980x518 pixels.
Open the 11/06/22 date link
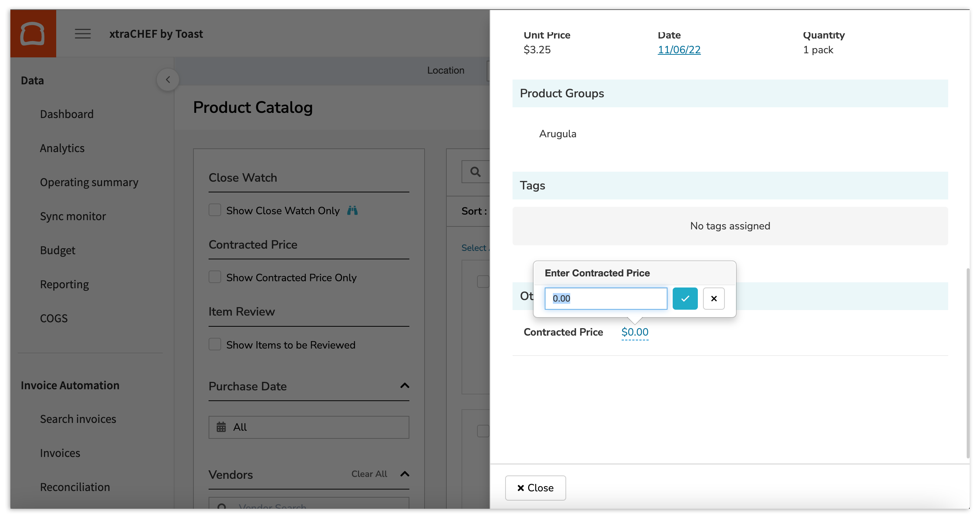(679, 50)
